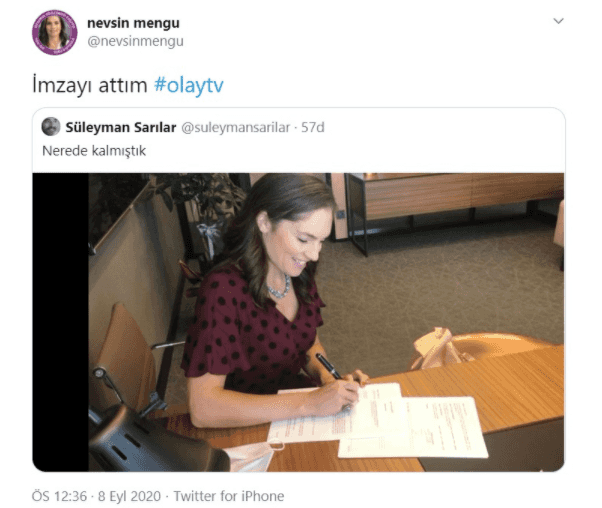This screenshot has width=602, height=508.
Task: Open the @nevsinmengu handle
Action: click(135, 41)
